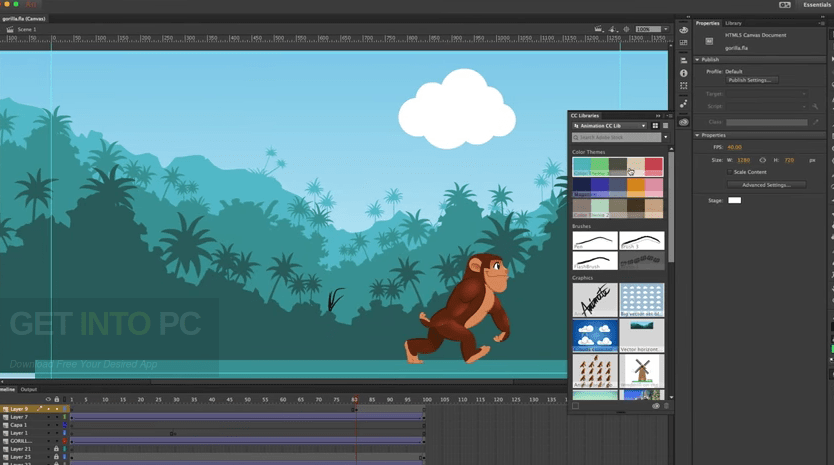Click the Color palette panel icon

click(684, 30)
